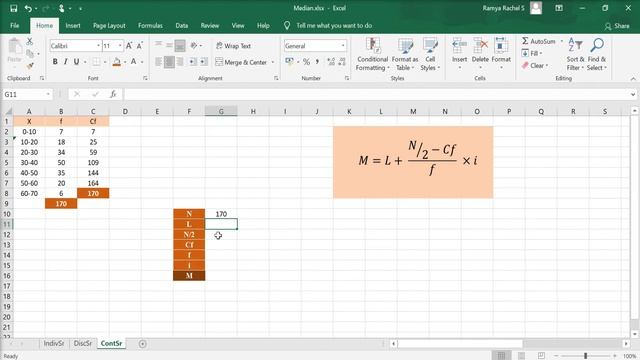Click the Save icon in the quick access toolbar

click(x=13, y=8)
